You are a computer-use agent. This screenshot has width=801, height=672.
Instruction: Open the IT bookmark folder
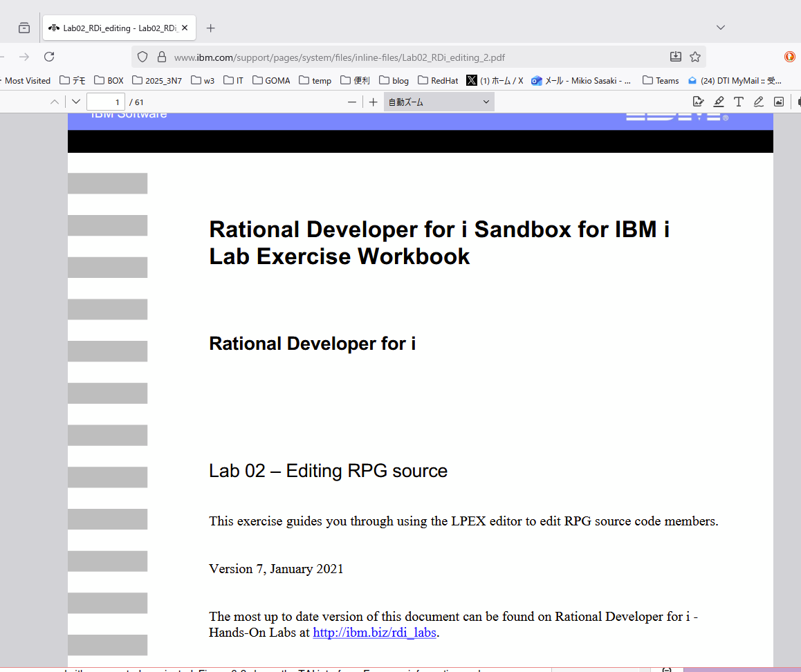tap(234, 81)
